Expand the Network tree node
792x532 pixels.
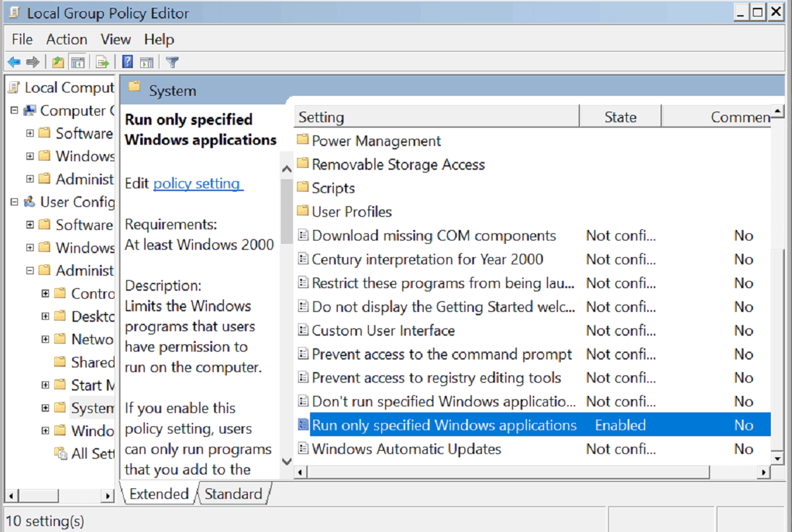click(x=46, y=339)
